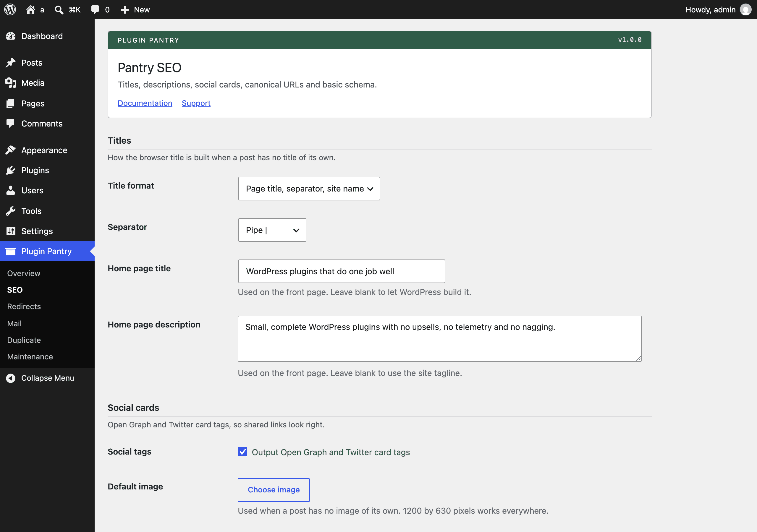The height and width of the screenshot is (532, 757).
Task: Open the Title format dropdown
Action: [309, 189]
